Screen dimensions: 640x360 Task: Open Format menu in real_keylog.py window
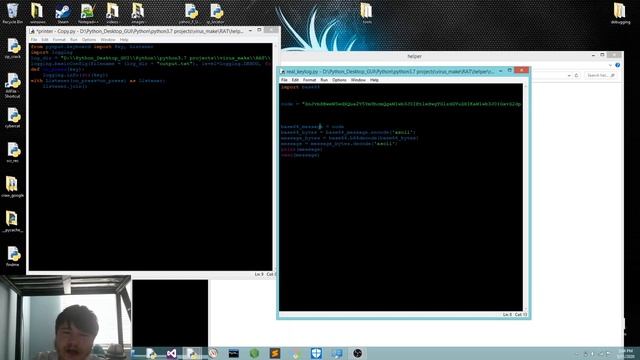click(x=309, y=80)
